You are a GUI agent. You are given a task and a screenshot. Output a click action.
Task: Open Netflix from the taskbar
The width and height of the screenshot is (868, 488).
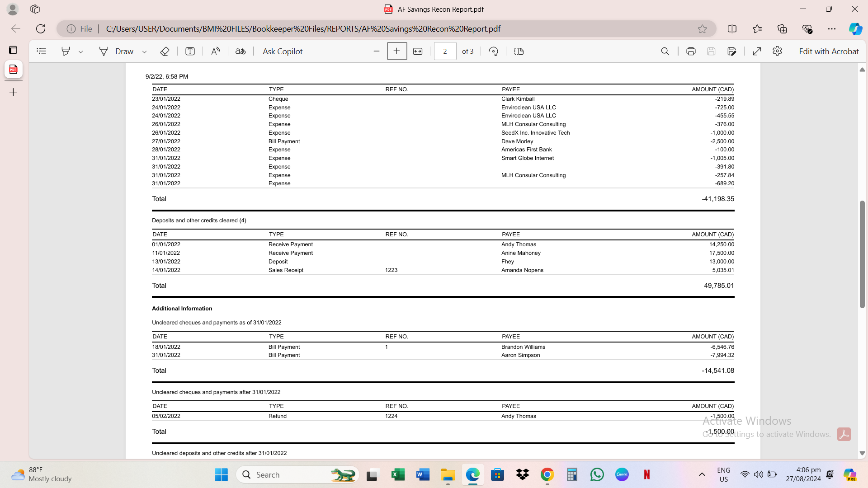646,475
